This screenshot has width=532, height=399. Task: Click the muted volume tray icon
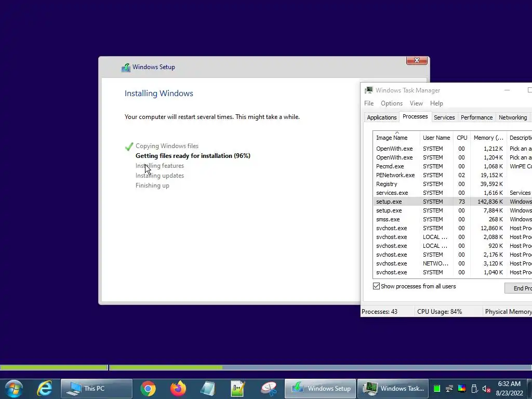pyautogui.click(x=486, y=389)
